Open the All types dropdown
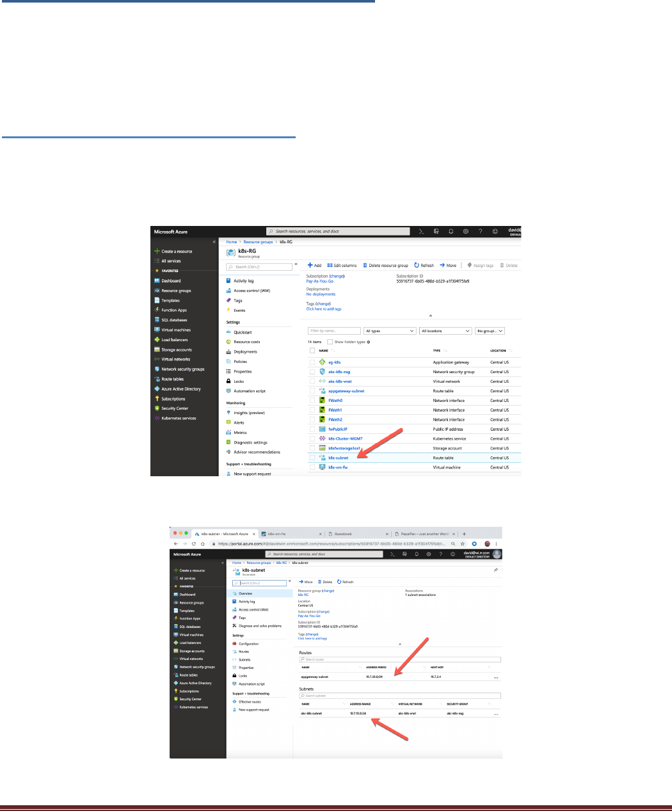 [x=390, y=331]
